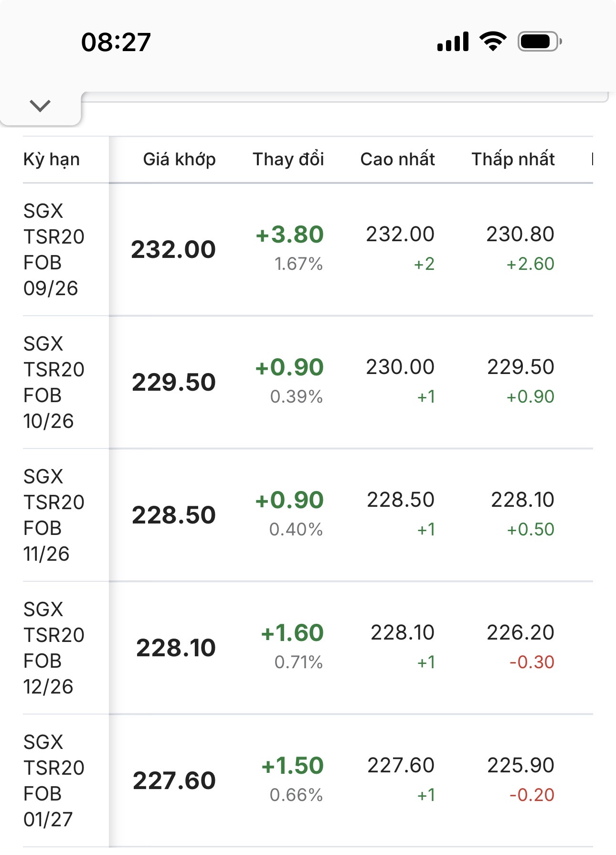This screenshot has width=616, height=855.
Task: Sort by Thay đổi column header
Action: point(288,159)
